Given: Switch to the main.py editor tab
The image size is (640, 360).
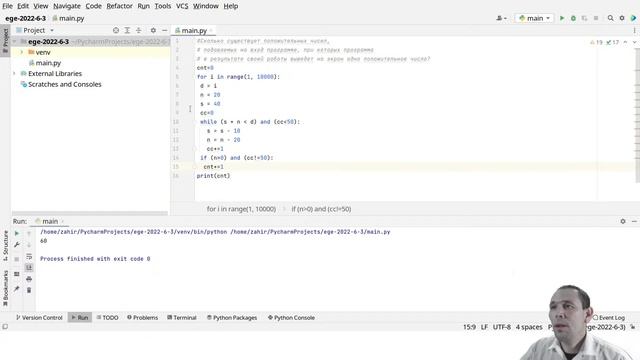Looking at the screenshot, I should (x=193, y=30).
